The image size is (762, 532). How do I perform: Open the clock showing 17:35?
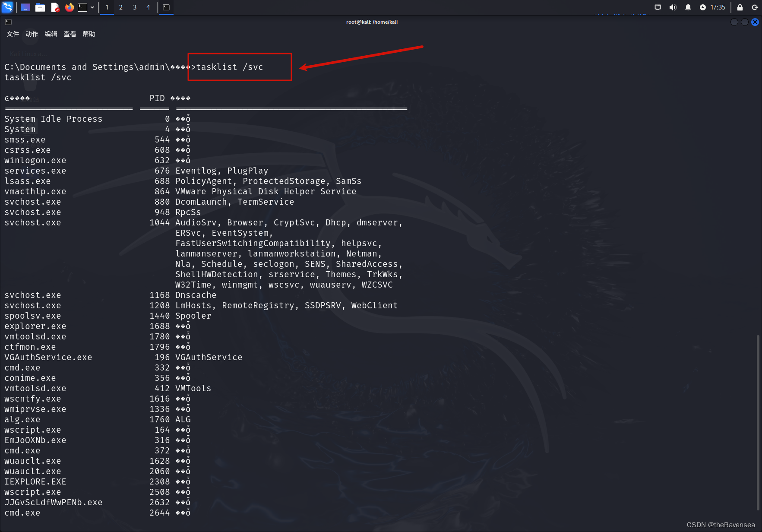(718, 7)
